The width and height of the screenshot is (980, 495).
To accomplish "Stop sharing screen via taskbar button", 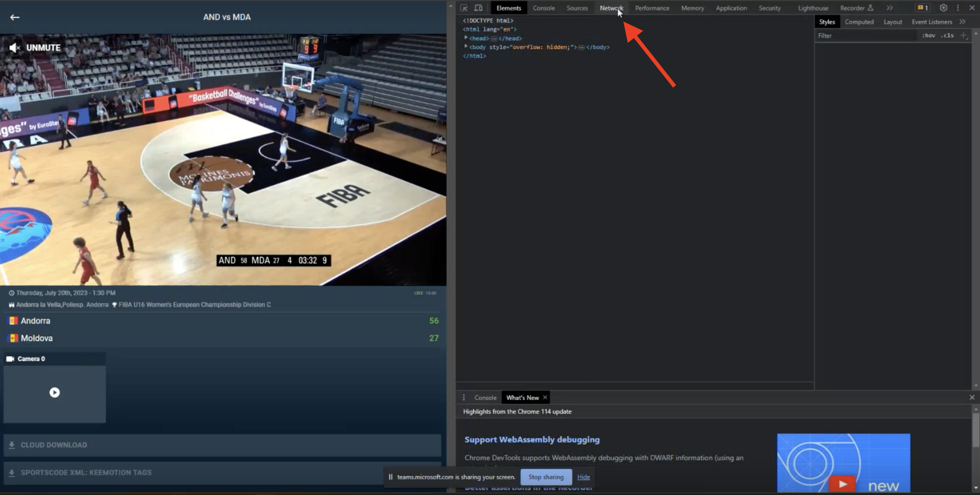I will click(546, 477).
